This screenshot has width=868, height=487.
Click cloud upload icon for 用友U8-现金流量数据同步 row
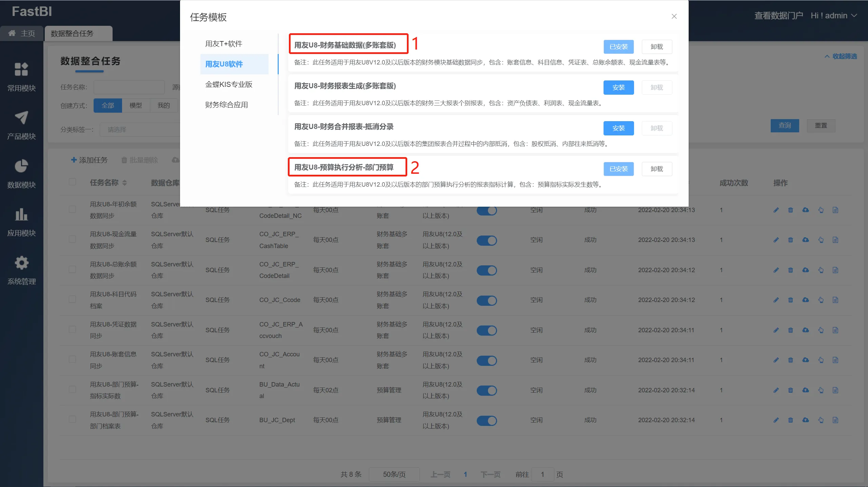click(806, 240)
